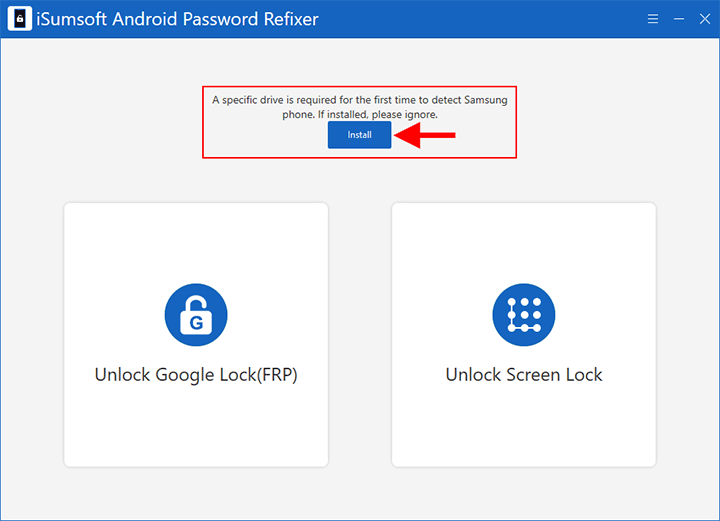Minimize the Password Refixer window

point(679,19)
